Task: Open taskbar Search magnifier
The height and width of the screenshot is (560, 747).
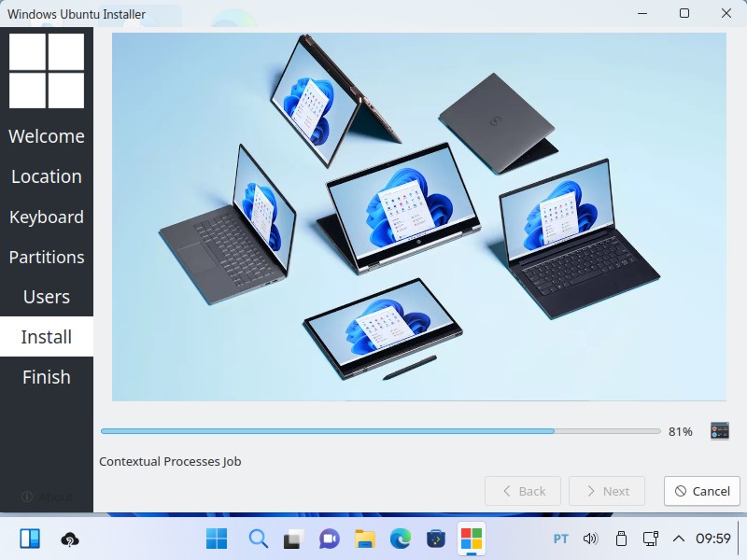Action: [259, 539]
